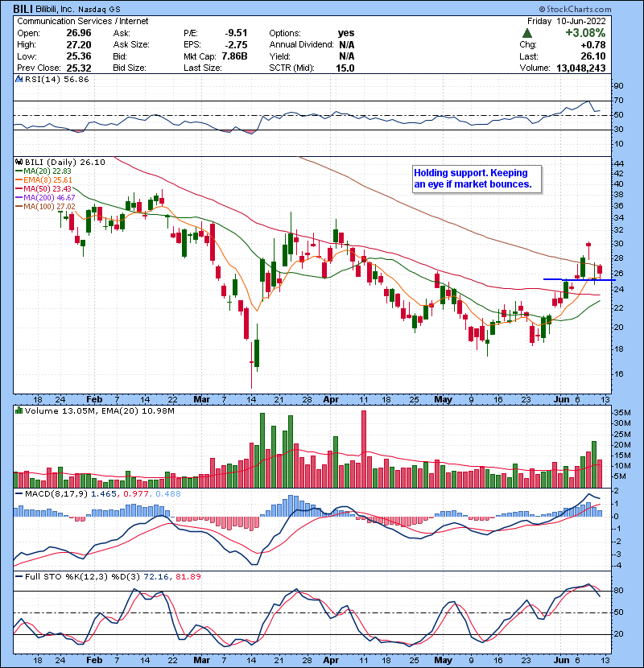This screenshot has height=668, width=644.
Task: Click the Low price value 25.36
Action: [79, 56]
